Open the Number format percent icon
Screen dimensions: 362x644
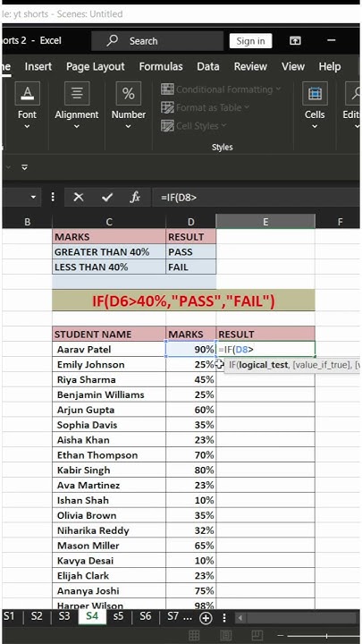[x=128, y=93]
